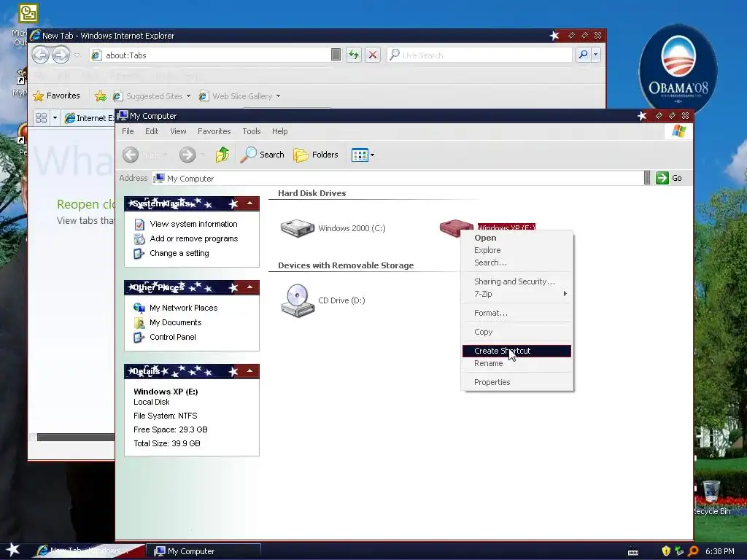Click Internet Explorer search magnifier button
Viewport: 747px width, 560px height.
tap(583, 55)
